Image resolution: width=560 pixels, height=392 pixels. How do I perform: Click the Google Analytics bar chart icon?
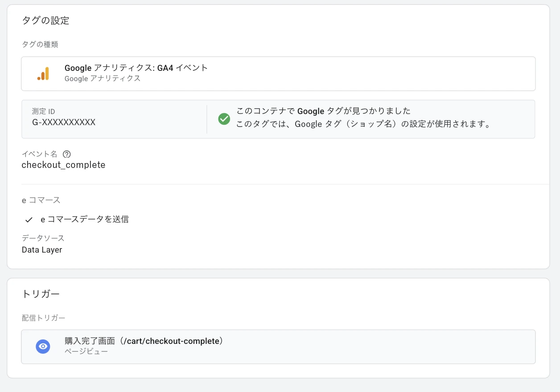coord(43,73)
